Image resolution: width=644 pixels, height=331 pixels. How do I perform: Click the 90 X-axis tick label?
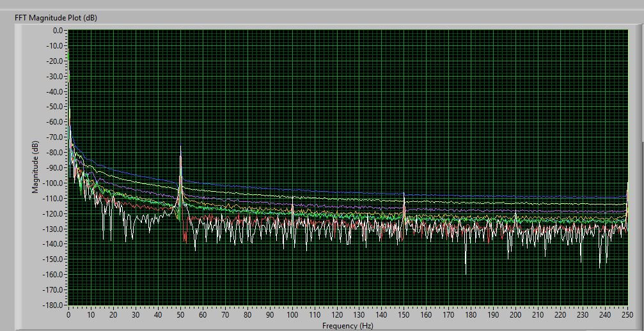[270, 314]
